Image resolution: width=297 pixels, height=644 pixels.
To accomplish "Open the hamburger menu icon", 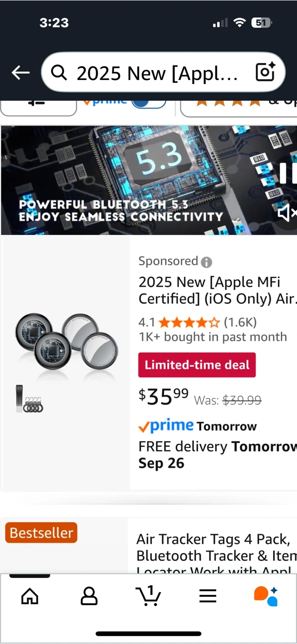I will 208,596.
